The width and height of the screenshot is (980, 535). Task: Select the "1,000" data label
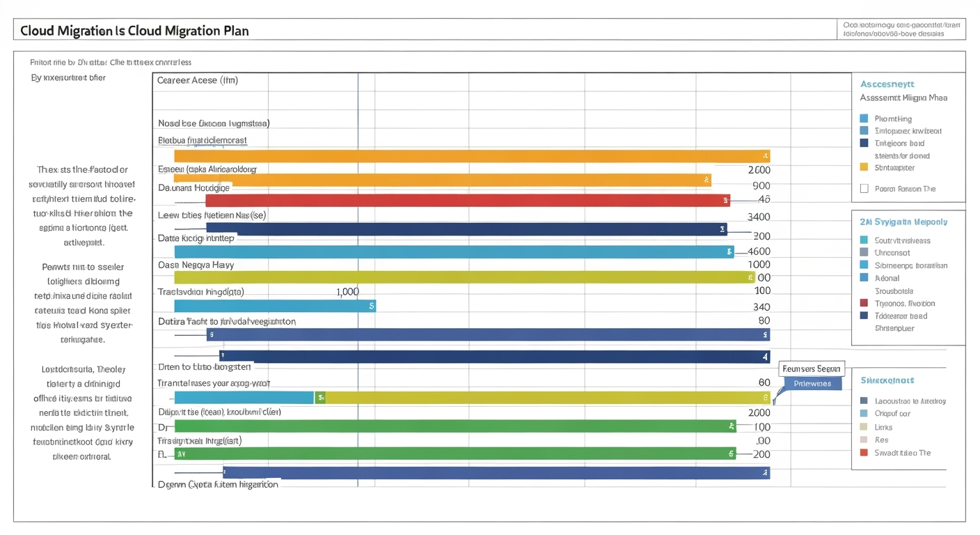click(347, 293)
